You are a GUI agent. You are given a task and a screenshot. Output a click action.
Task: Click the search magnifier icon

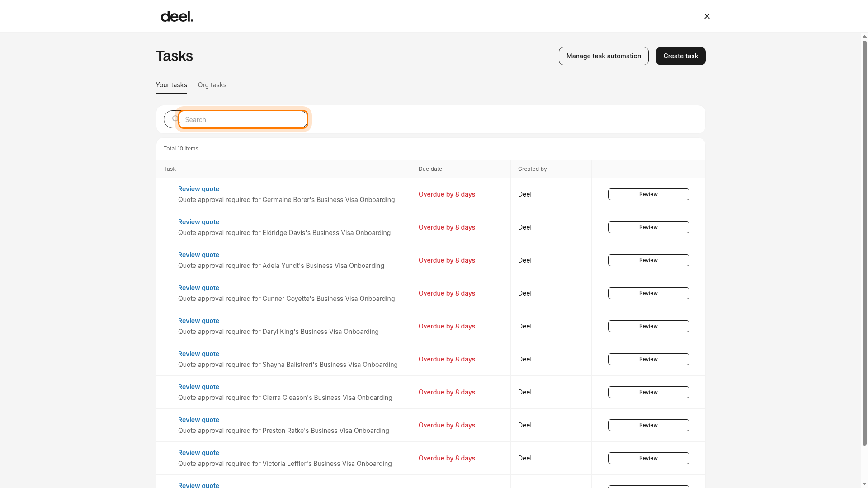click(175, 119)
